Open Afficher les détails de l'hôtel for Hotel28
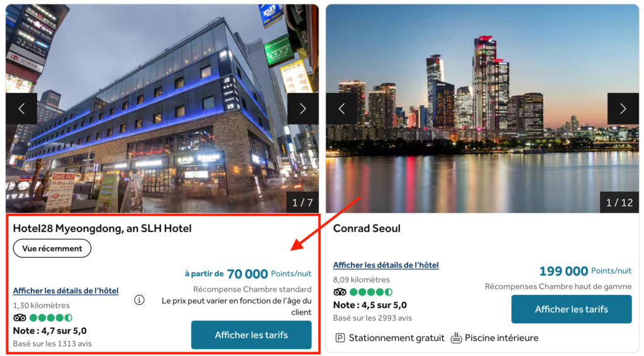644x356 pixels. (x=65, y=291)
